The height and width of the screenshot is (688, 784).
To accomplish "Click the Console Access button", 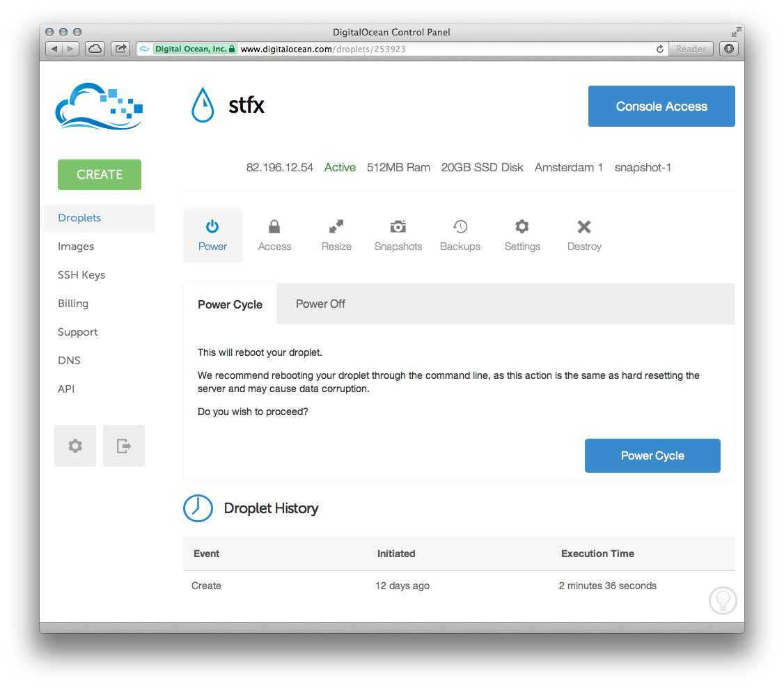I will click(x=661, y=106).
